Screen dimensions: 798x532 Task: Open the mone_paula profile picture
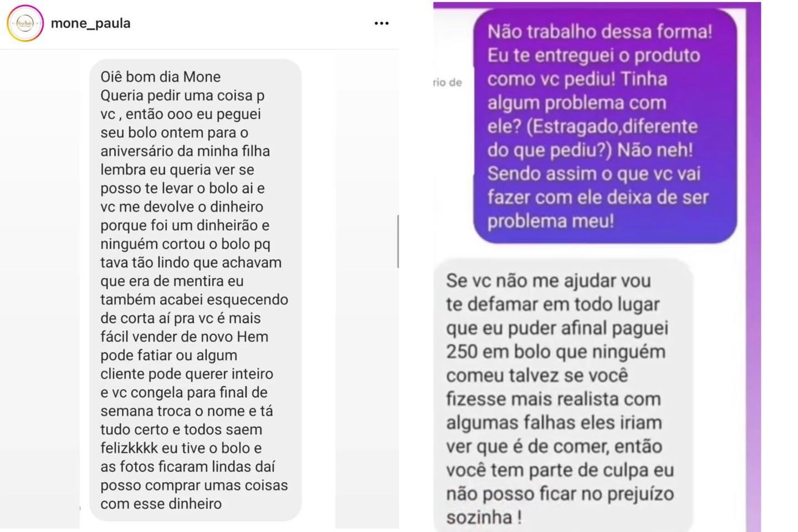coord(25,23)
